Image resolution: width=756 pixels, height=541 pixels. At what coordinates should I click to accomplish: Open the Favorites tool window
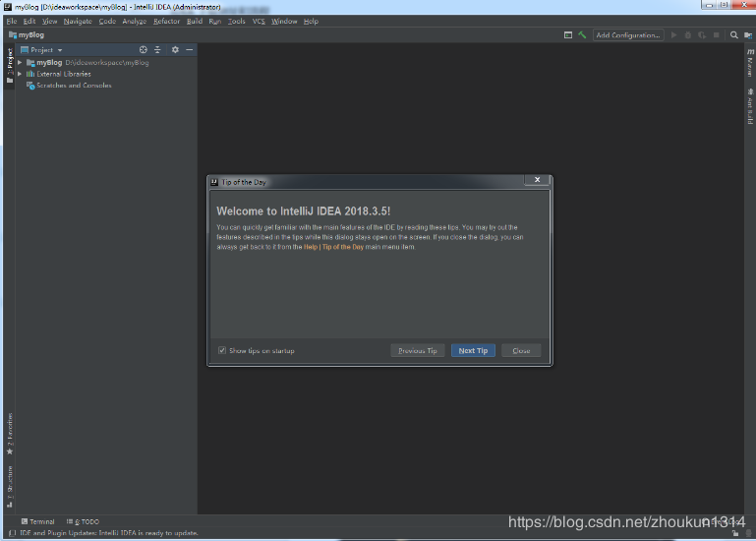point(10,434)
